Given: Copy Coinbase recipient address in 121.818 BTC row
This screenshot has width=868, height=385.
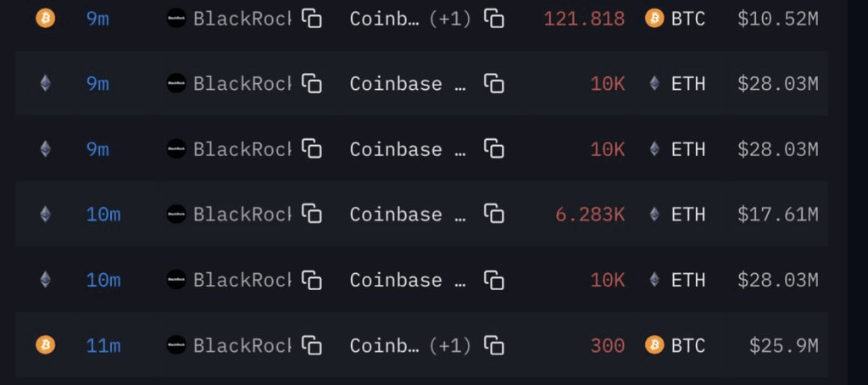Looking at the screenshot, I should (494, 19).
